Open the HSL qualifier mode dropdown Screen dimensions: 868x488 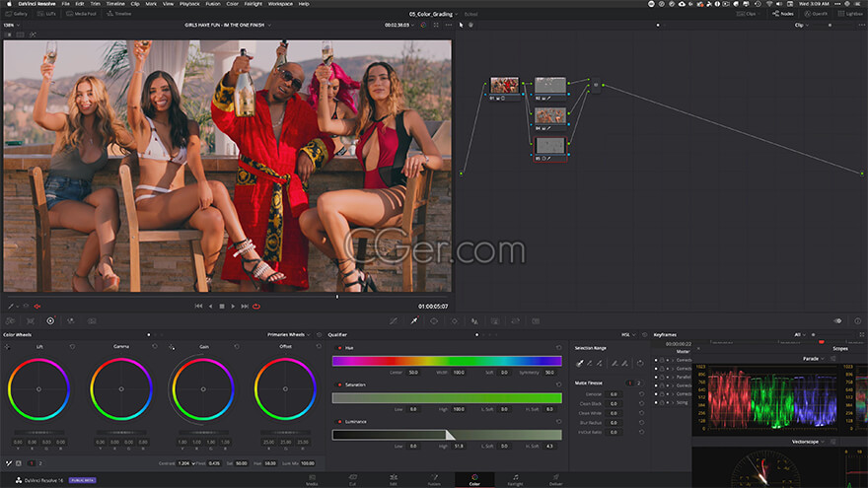pos(627,335)
